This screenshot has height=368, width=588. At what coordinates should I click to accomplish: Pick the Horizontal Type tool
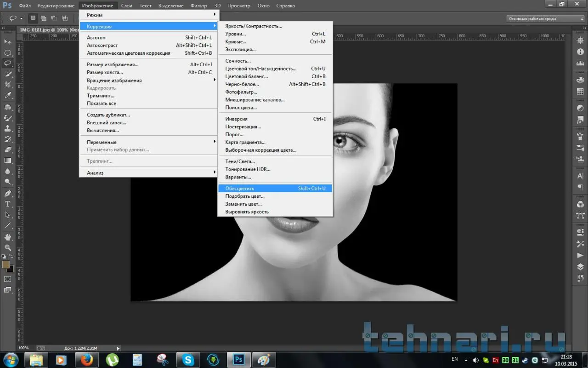click(x=8, y=204)
